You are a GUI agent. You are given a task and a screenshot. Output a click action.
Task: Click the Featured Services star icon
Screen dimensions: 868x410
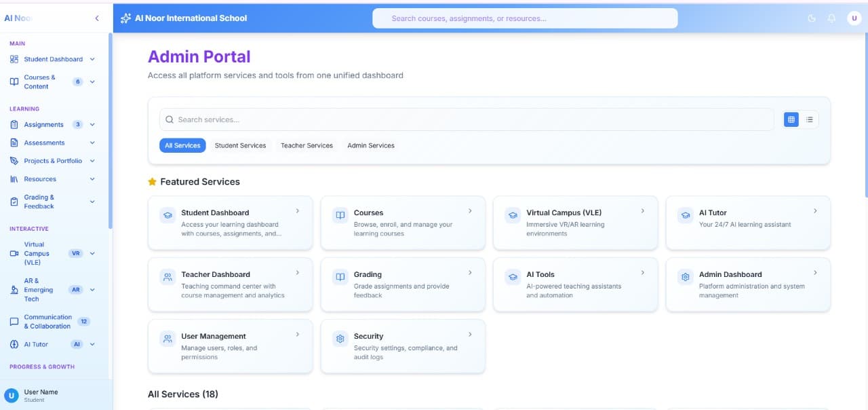[x=152, y=182]
